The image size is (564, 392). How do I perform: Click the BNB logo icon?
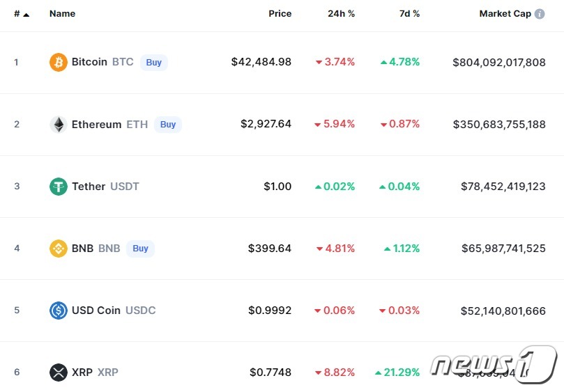click(59, 249)
